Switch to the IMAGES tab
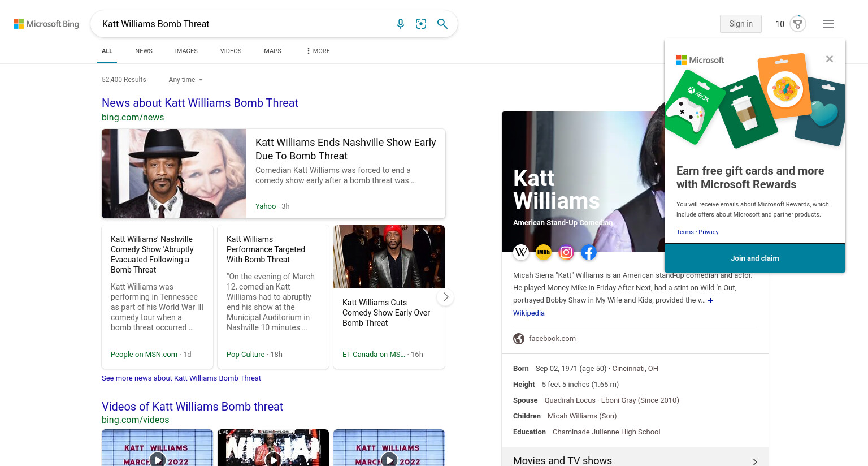 [186, 51]
